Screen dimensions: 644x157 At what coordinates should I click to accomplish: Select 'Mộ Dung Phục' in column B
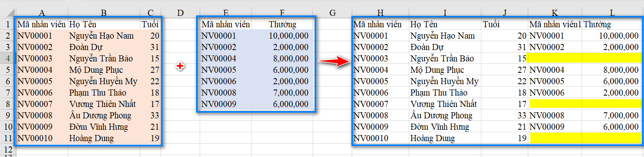96,70
